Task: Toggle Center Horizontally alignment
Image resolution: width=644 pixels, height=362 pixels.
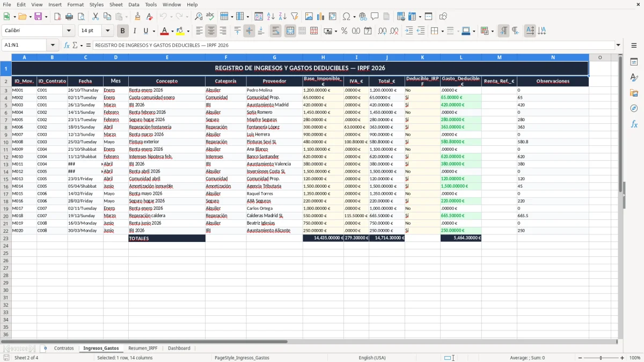Action: (x=211, y=31)
